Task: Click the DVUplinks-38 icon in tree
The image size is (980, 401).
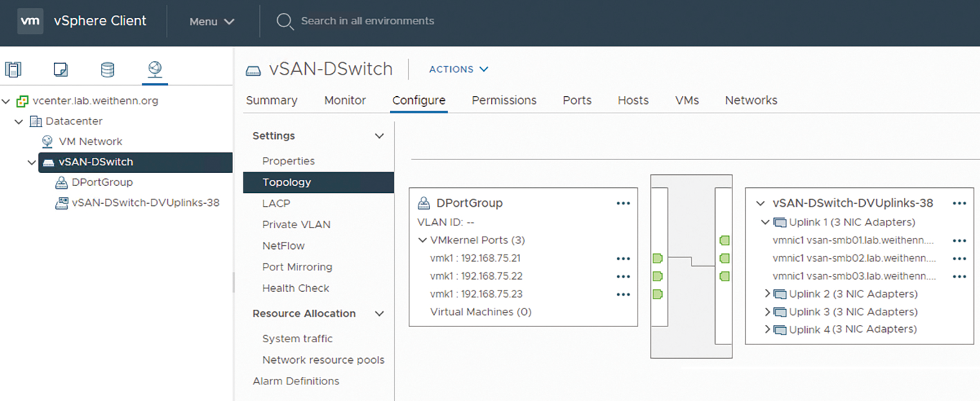Action: click(61, 203)
